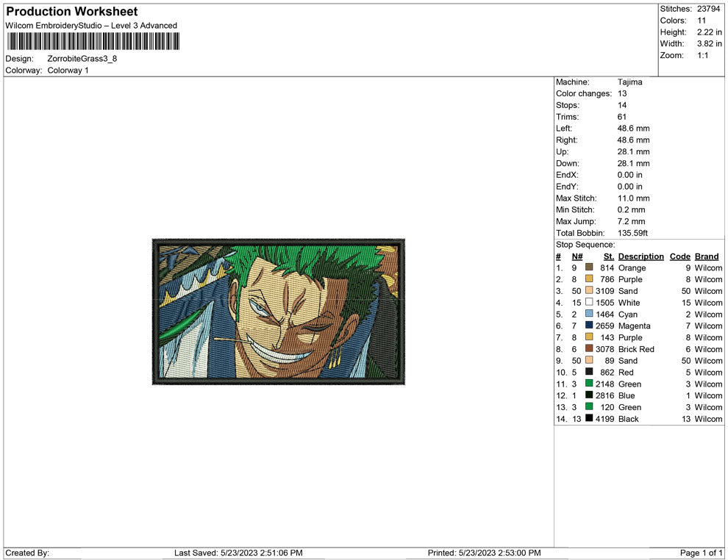Click the 3078 stitch count cell
This screenshot has width=728, height=560.
point(605,349)
